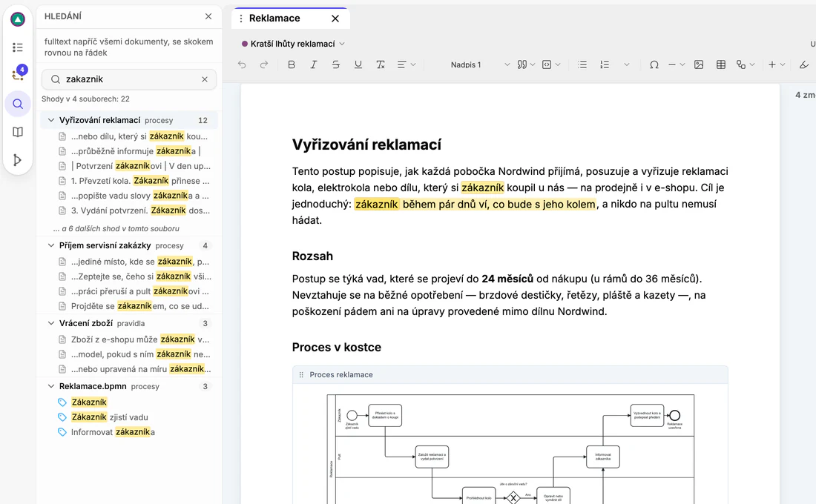Open result 'Projděte se zákazníkem, co se ud...'
816x504 pixels.
coord(134,306)
